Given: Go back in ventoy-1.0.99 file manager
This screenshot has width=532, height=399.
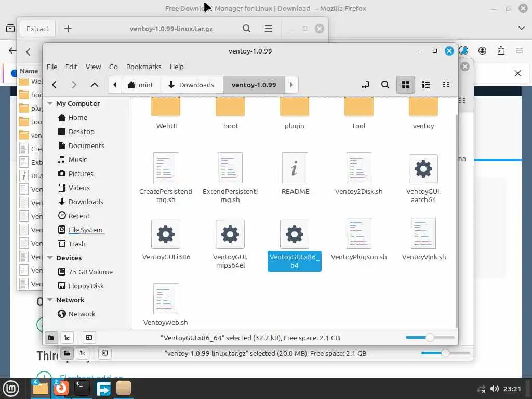Looking at the screenshot, I should [54, 85].
